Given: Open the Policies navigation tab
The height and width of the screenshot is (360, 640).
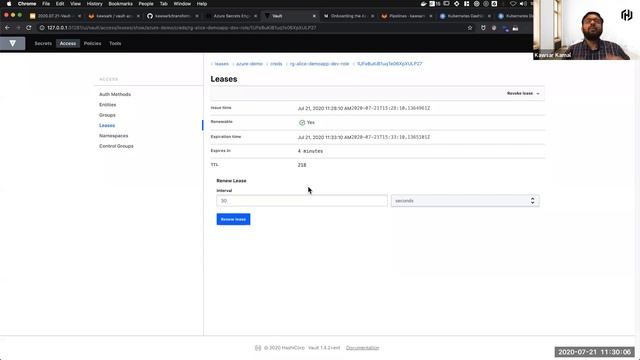Looking at the screenshot, I should [92, 43].
